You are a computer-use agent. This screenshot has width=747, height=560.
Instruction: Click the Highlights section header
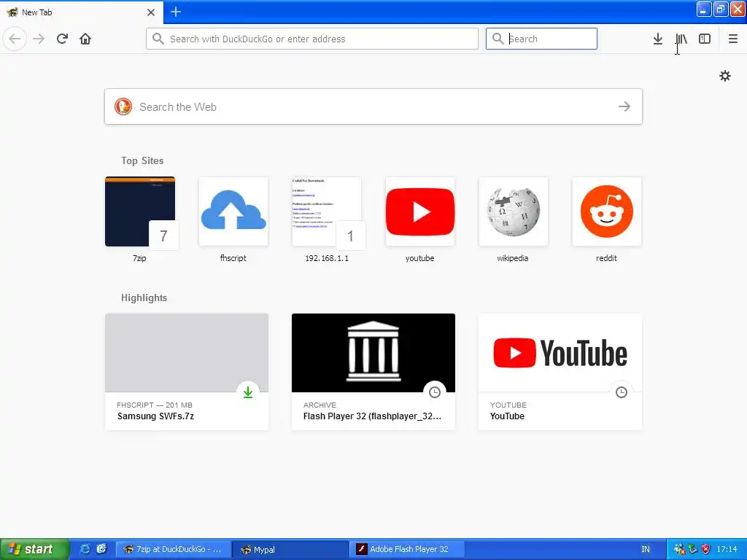pyautogui.click(x=144, y=297)
